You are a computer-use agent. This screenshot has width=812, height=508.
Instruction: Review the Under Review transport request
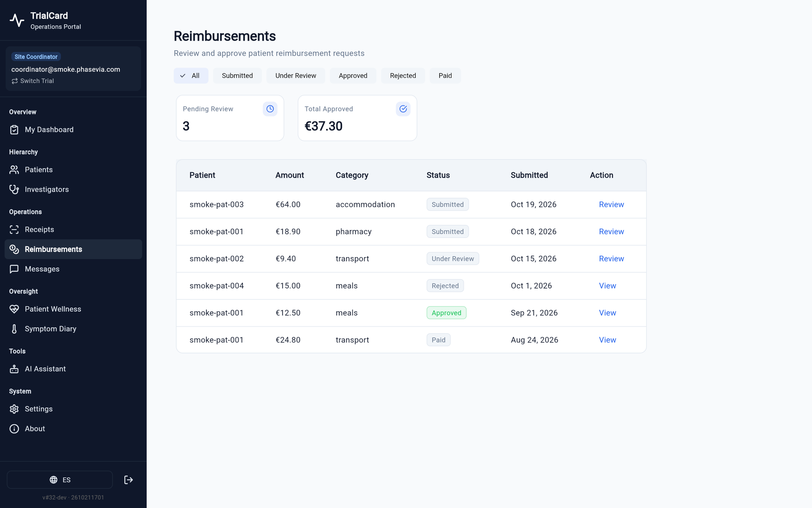coord(611,259)
